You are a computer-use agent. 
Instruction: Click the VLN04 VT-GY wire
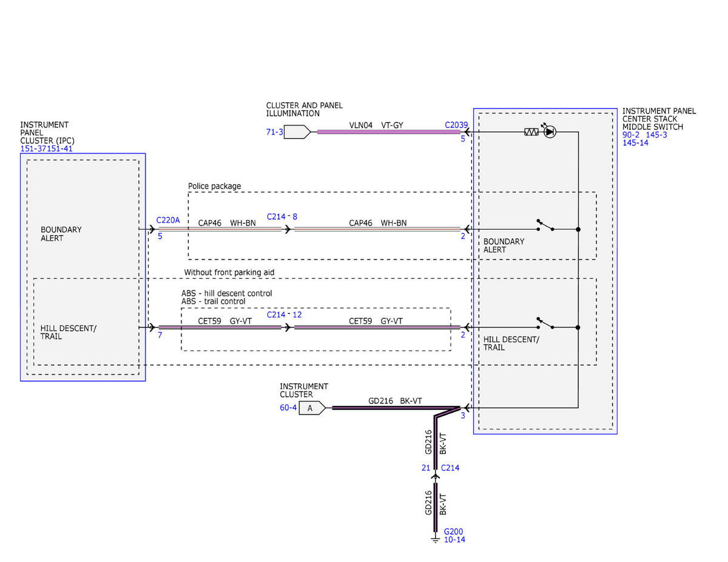[x=388, y=132]
